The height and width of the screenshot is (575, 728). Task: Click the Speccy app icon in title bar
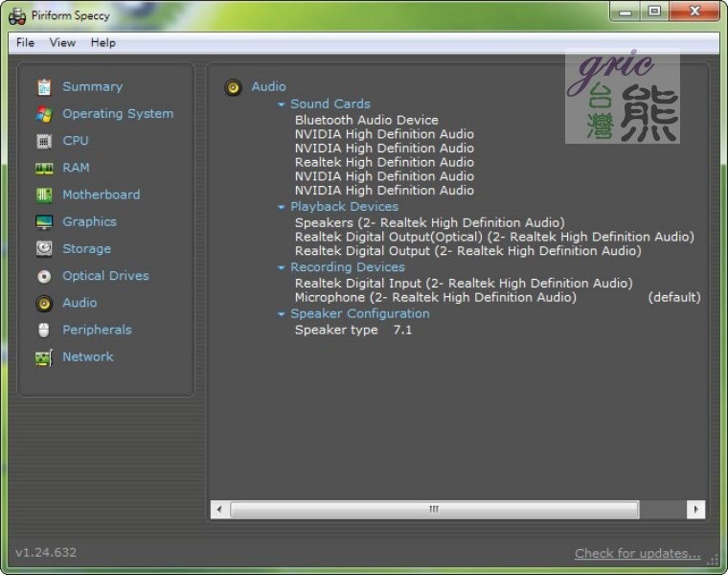[x=17, y=16]
